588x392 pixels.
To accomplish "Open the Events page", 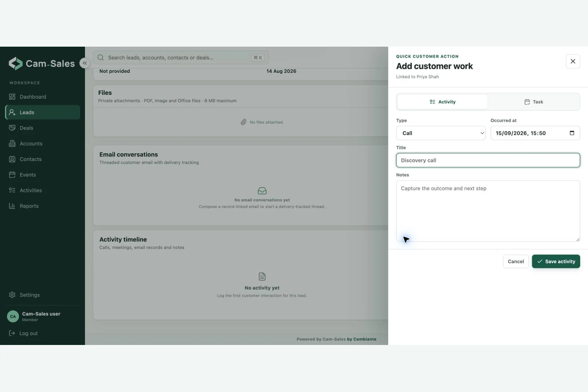I will click(x=43, y=175).
